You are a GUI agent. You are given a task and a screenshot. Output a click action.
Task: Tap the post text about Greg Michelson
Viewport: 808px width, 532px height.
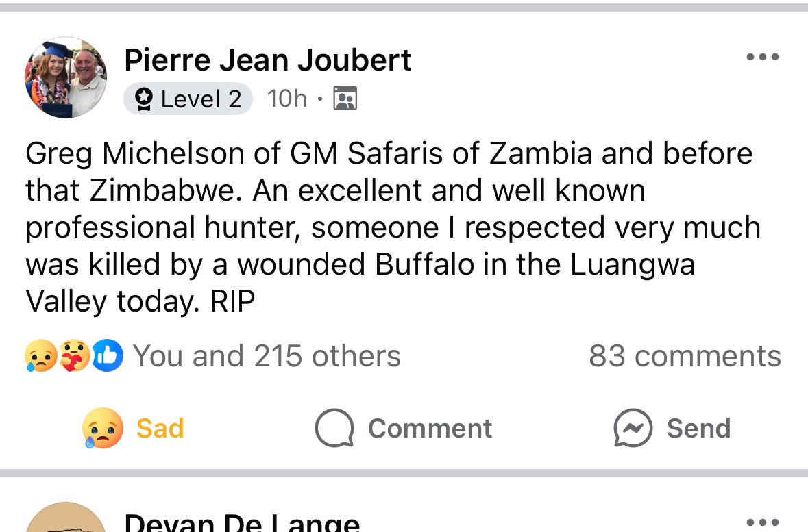click(x=391, y=227)
